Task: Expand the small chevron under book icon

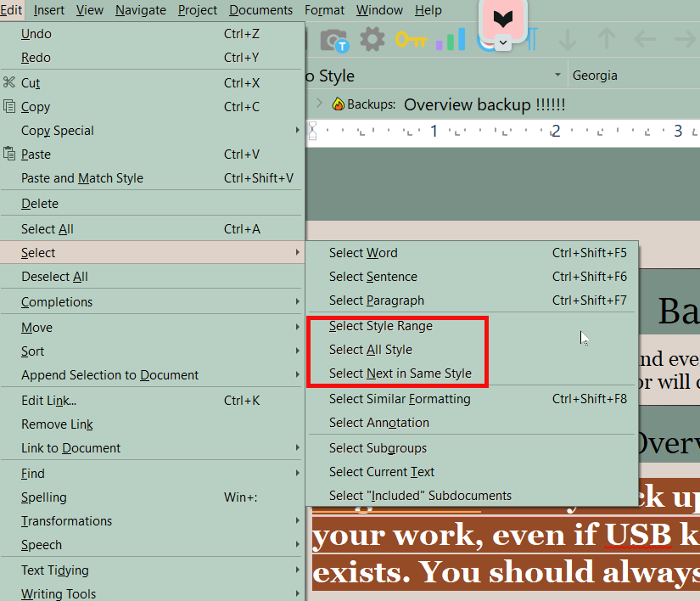Action: [503, 42]
